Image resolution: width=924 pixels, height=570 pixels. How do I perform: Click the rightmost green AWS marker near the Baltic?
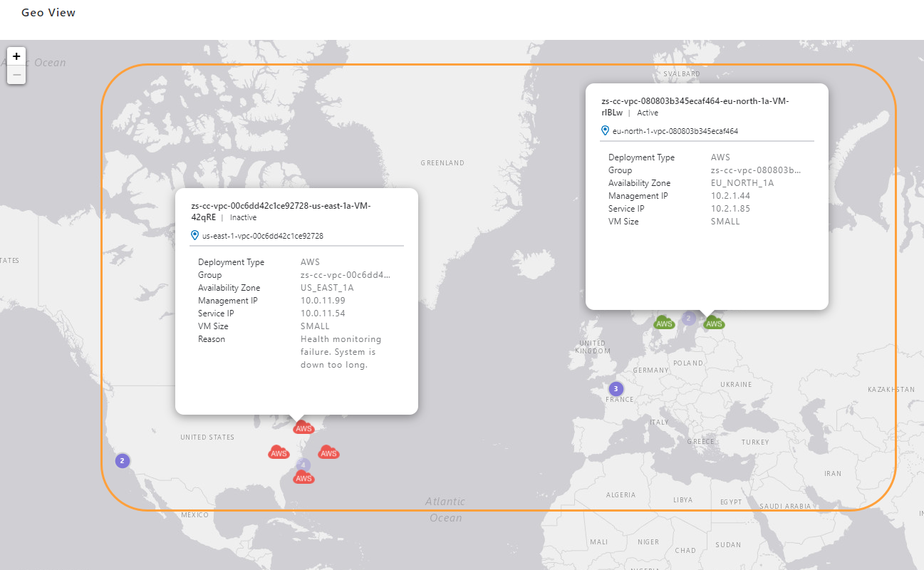[713, 322]
